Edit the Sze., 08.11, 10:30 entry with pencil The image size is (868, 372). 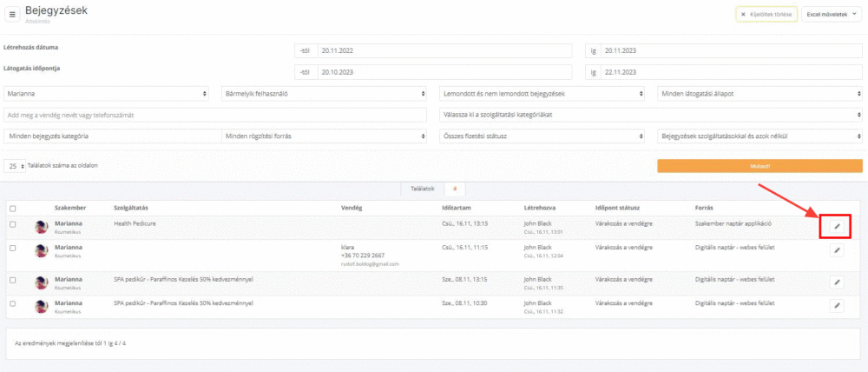[x=837, y=305]
